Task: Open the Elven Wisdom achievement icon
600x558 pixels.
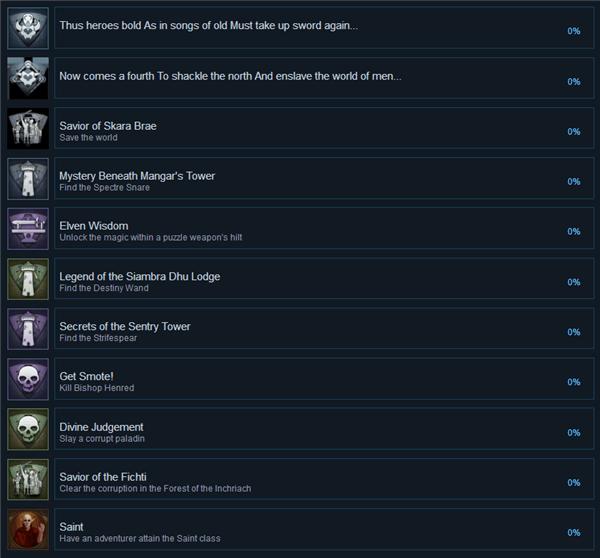Action: pos(28,228)
